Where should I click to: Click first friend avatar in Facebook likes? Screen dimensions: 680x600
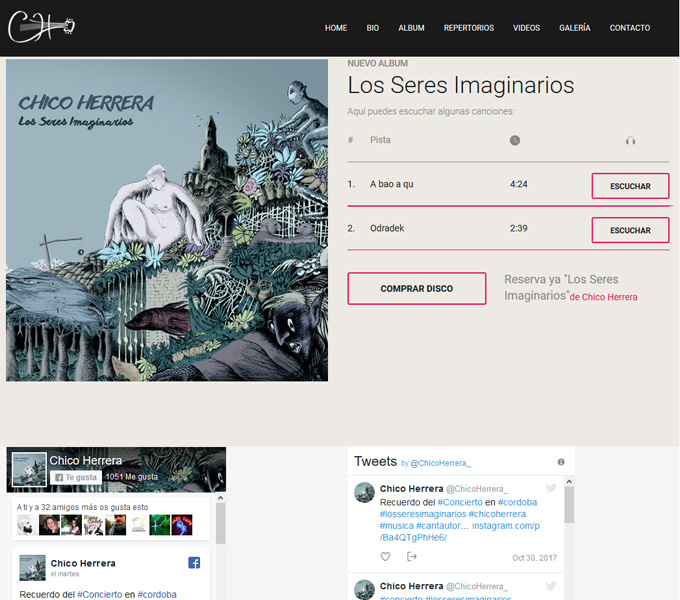pos(27,525)
